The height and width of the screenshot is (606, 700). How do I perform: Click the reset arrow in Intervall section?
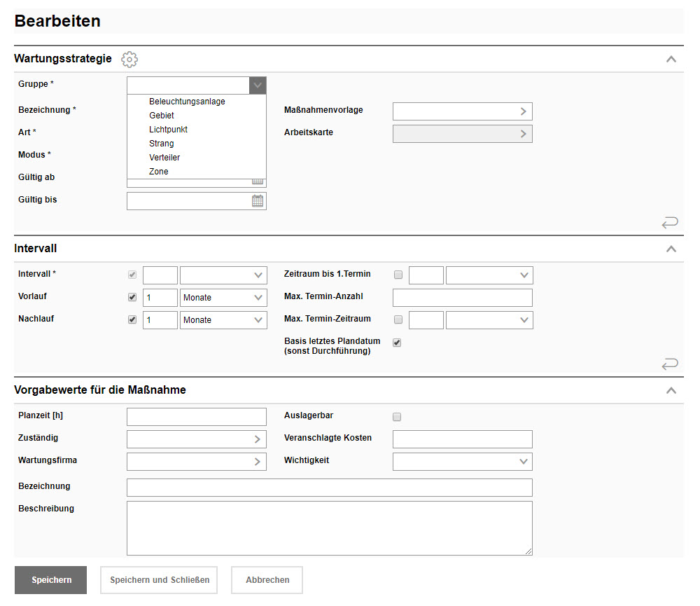pyautogui.click(x=669, y=364)
